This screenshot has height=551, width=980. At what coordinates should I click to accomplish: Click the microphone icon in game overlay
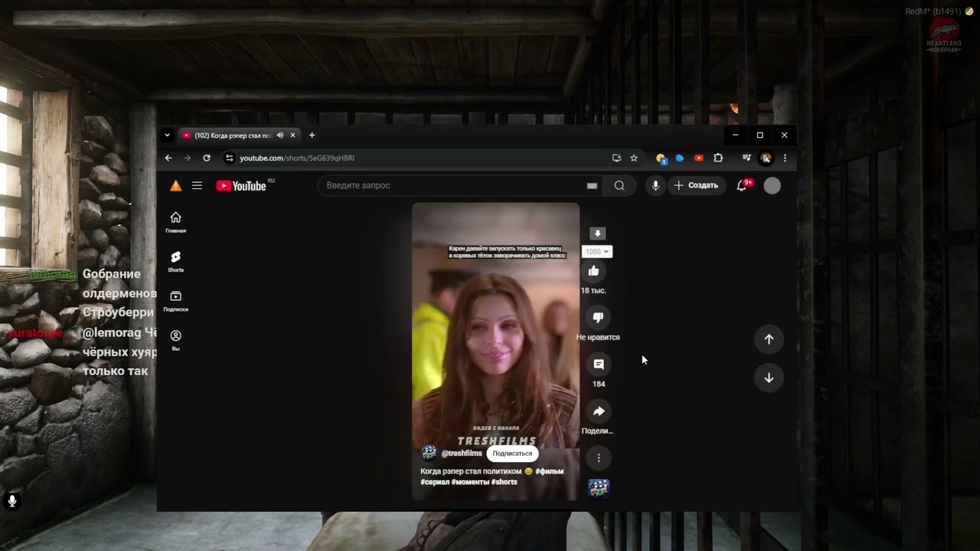[x=12, y=501]
